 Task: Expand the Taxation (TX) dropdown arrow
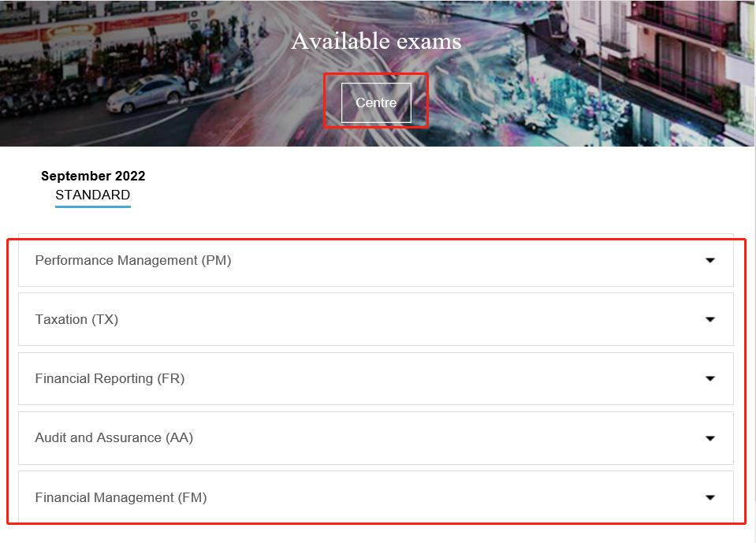(x=709, y=319)
